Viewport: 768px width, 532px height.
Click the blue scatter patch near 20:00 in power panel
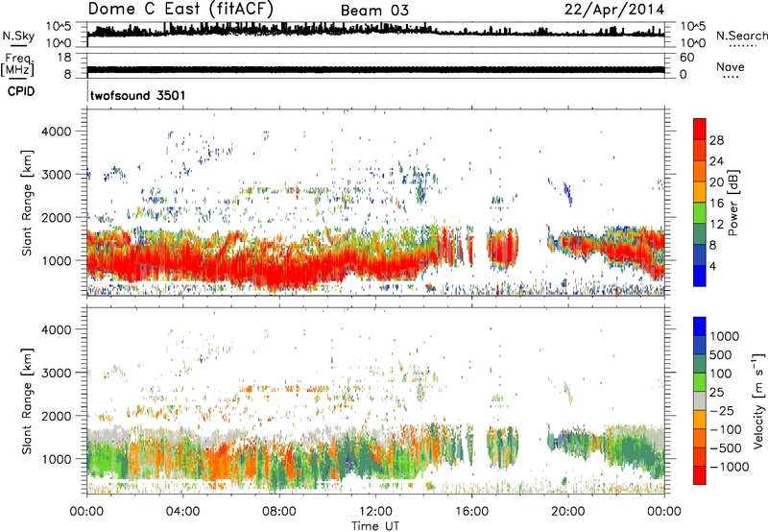click(567, 192)
